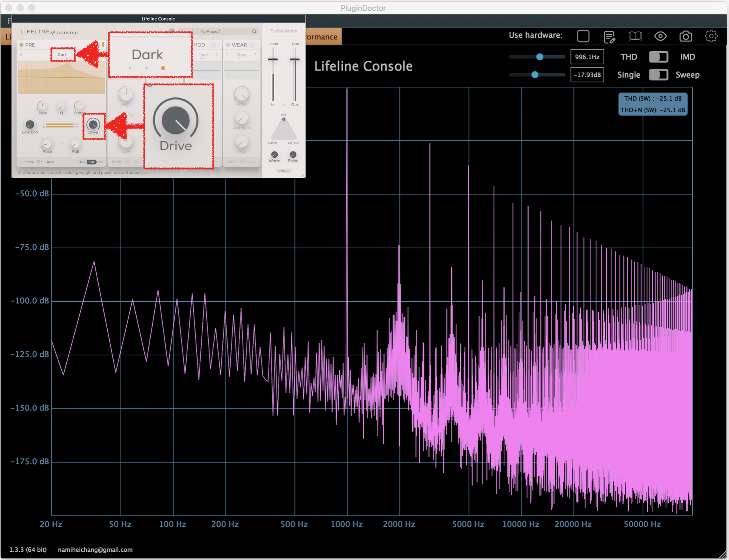729x560 pixels.
Task: Click the Shape knob
Action: pos(79,106)
